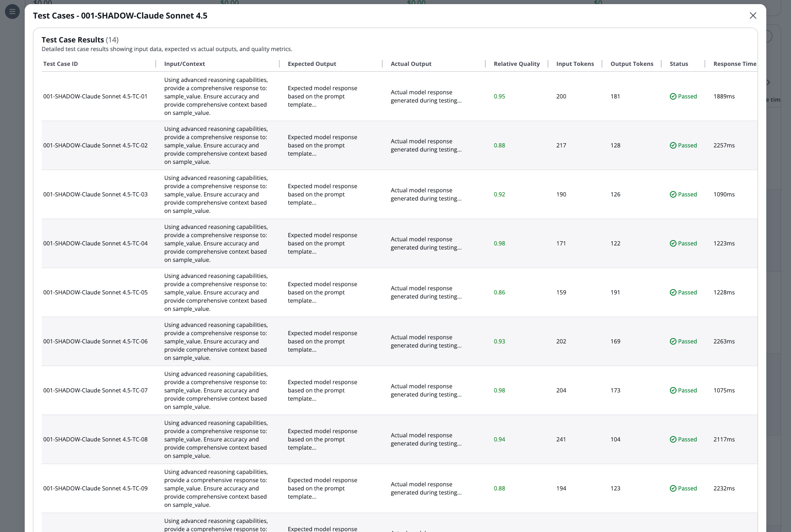Click response time 1228ms
The image size is (791, 532).
click(x=724, y=292)
